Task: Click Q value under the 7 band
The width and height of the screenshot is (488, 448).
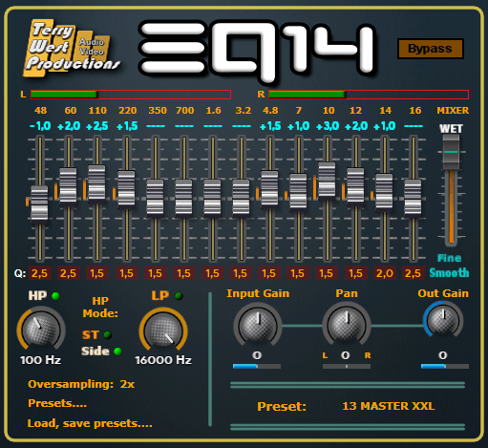Action: pos(298,273)
